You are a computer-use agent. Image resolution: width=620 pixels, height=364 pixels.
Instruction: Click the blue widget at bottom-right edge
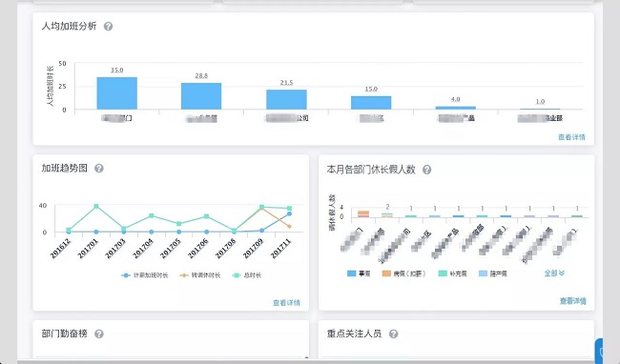click(599, 352)
